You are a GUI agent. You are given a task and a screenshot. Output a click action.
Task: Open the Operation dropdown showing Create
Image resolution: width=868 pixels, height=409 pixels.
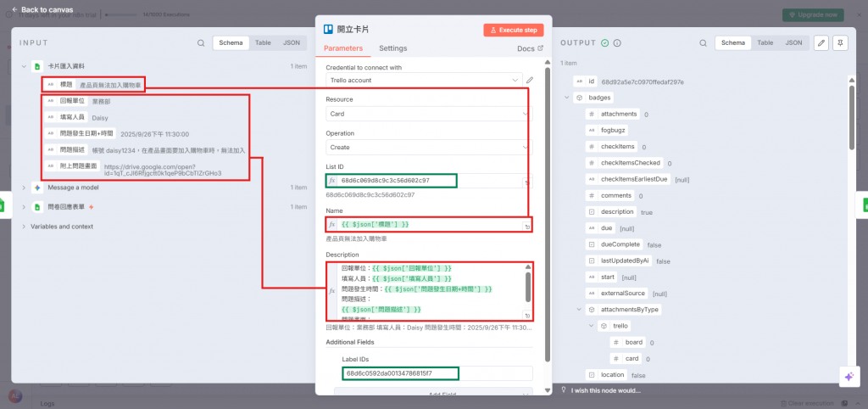429,148
